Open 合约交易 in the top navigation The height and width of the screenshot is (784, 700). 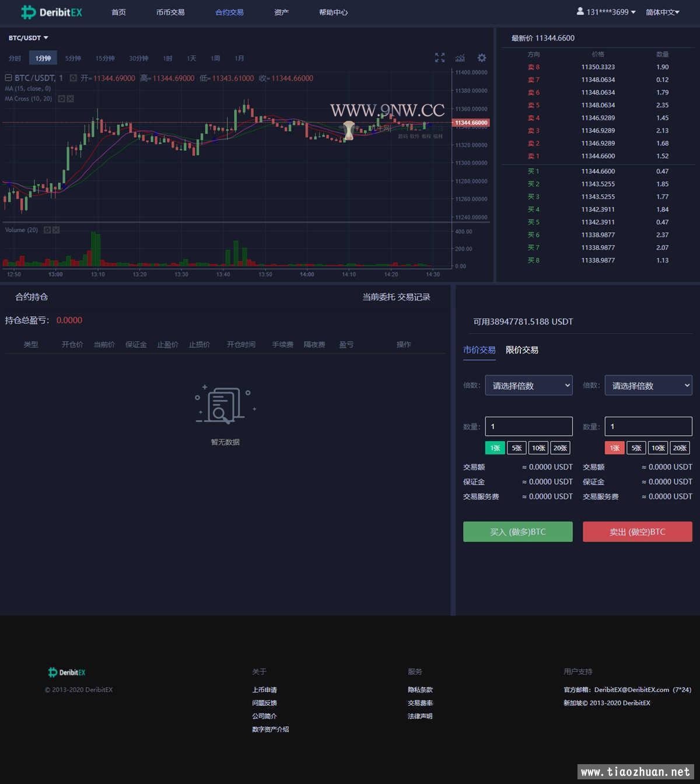tap(229, 12)
